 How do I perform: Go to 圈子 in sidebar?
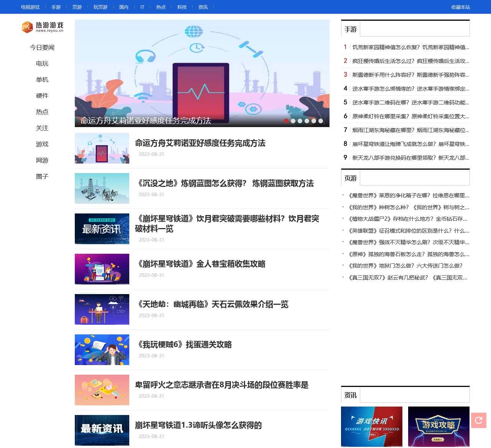[42, 177]
